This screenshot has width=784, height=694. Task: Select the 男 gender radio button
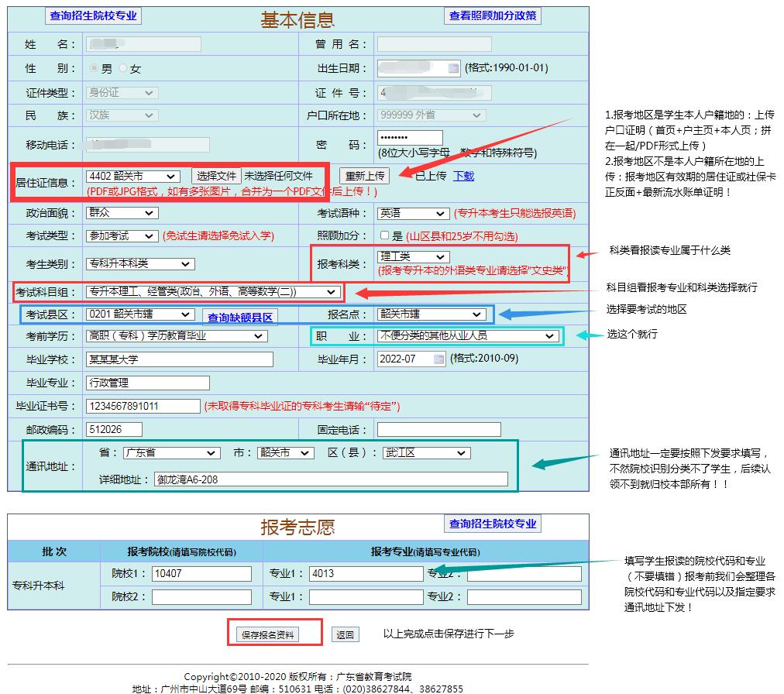tap(94, 67)
